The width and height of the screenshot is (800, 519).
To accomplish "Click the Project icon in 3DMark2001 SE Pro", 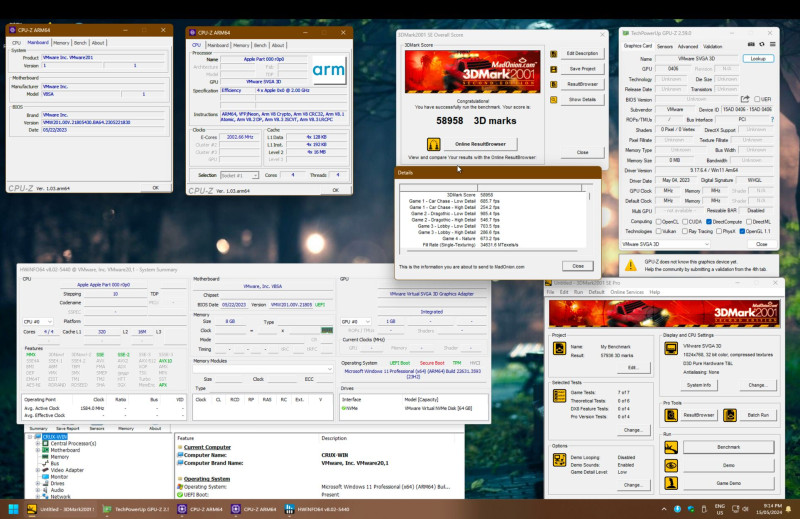I will (559, 349).
